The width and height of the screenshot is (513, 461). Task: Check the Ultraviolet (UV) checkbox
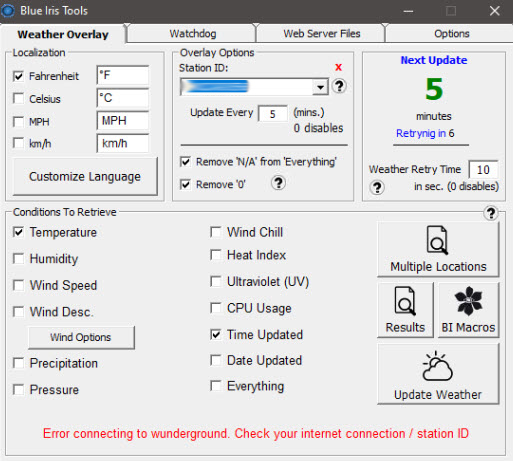(216, 282)
